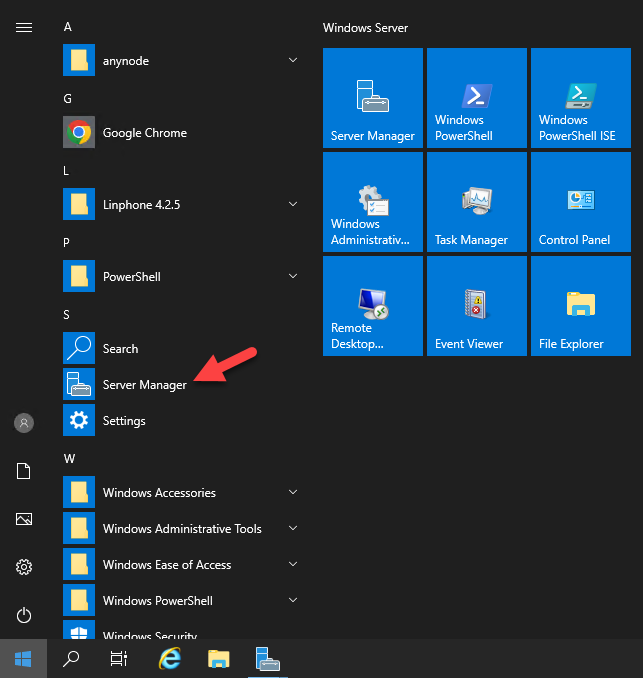643x678 pixels.
Task: Click the letter S section header
Action: point(67,315)
